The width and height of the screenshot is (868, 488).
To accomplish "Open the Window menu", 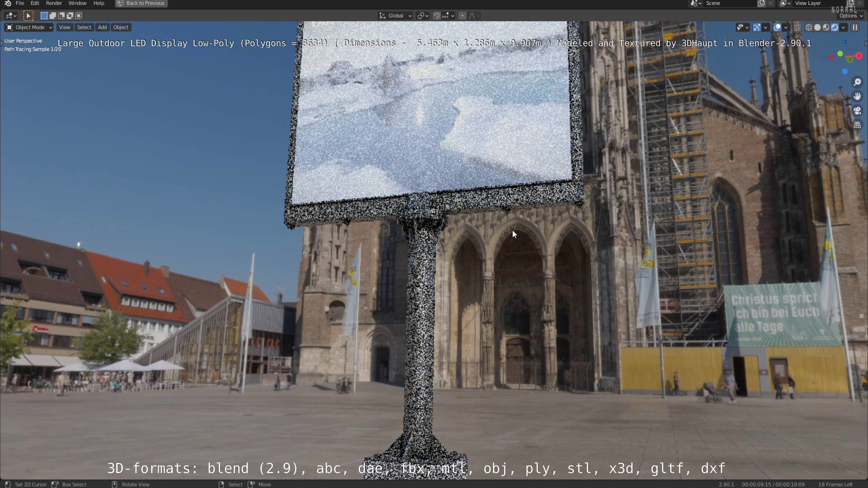I will tap(78, 3).
